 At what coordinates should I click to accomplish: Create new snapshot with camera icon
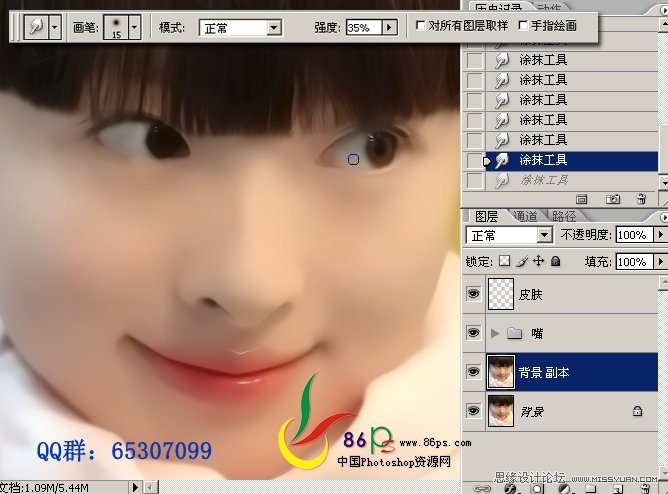point(613,199)
